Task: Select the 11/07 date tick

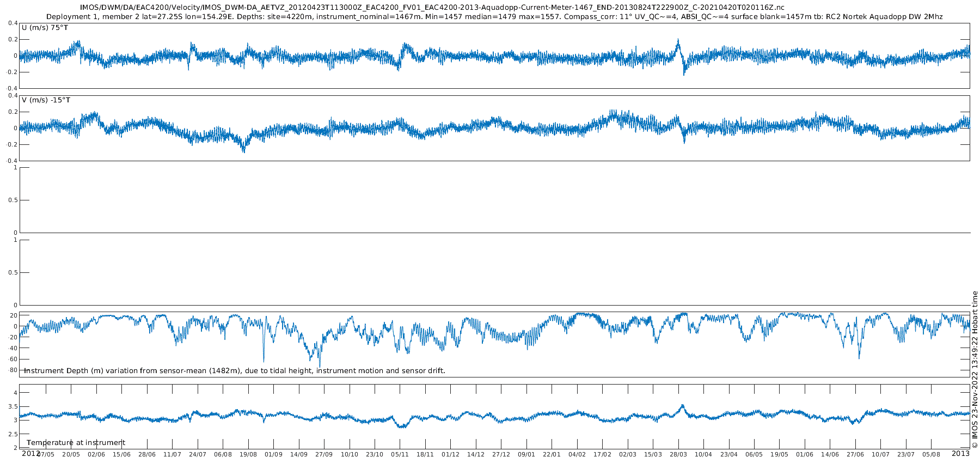Action: [173, 454]
